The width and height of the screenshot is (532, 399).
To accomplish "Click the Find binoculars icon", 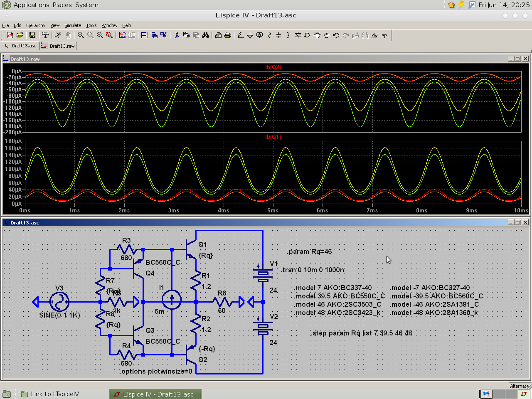I will [205, 35].
